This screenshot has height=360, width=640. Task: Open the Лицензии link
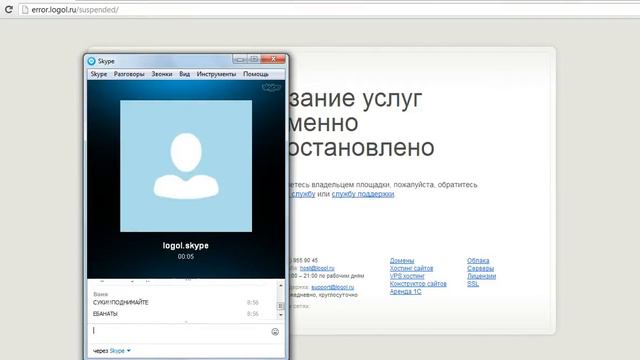pos(482,276)
